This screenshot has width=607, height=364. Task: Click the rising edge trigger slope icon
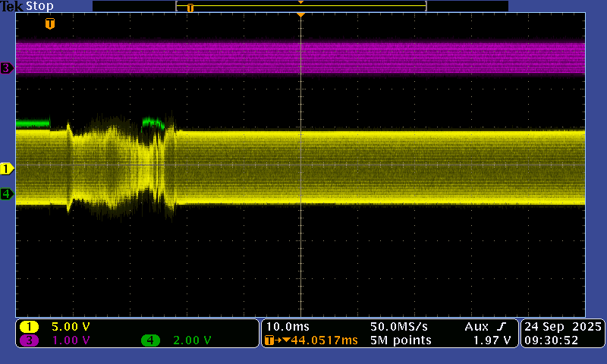click(503, 326)
